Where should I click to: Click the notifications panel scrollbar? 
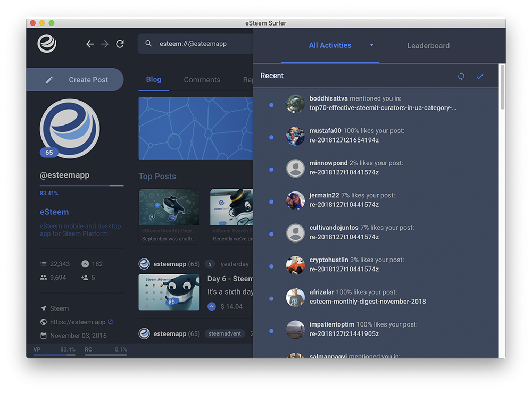(502, 88)
